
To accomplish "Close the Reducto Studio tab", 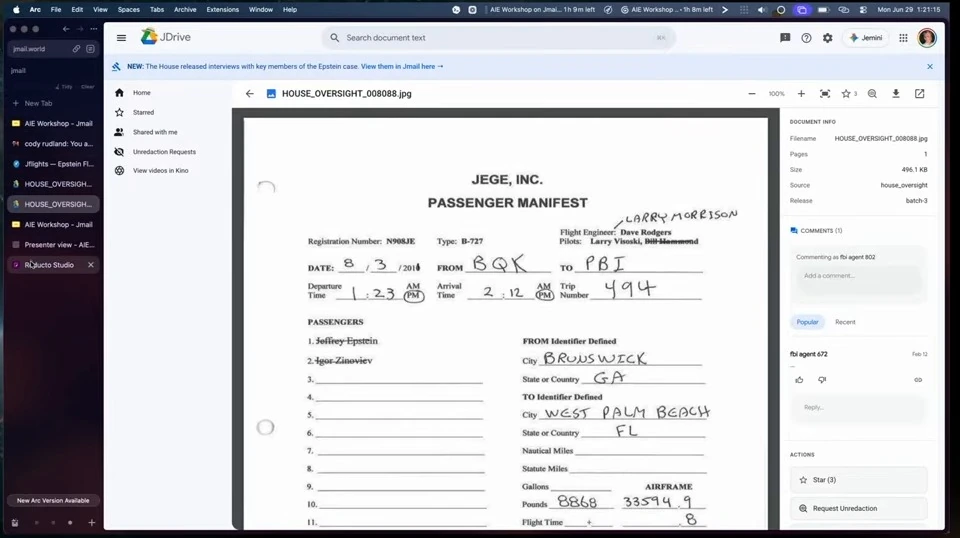I will pyautogui.click(x=91, y=265).
